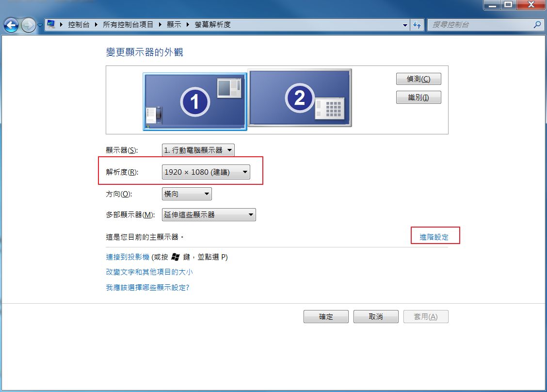Click the Control Panel icon in address bar

(51, 24)
